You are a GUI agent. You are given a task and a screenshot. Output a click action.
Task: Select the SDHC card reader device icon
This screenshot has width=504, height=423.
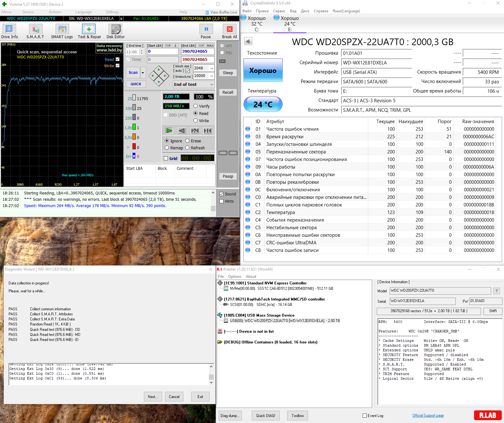(226, 305)
